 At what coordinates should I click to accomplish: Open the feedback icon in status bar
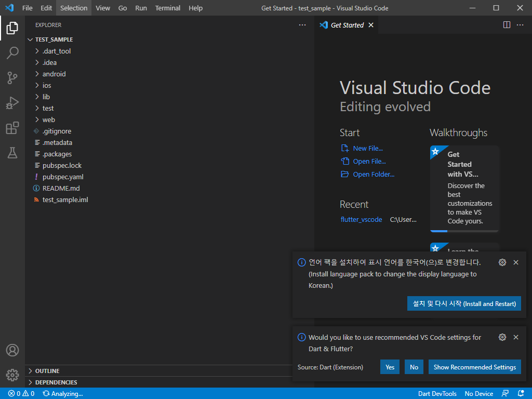505,394
